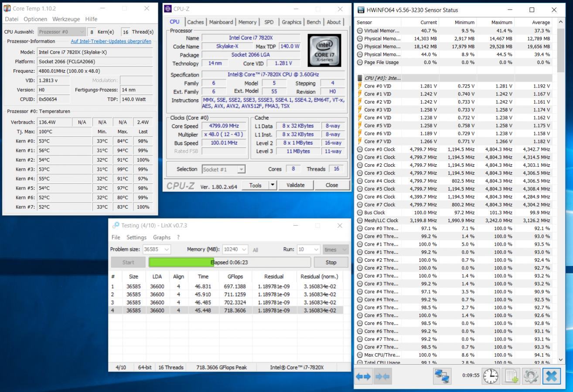The image size is (573, 392).
Task: Open HWiNFO sensor settings gear icon
Action: (531, 376)
